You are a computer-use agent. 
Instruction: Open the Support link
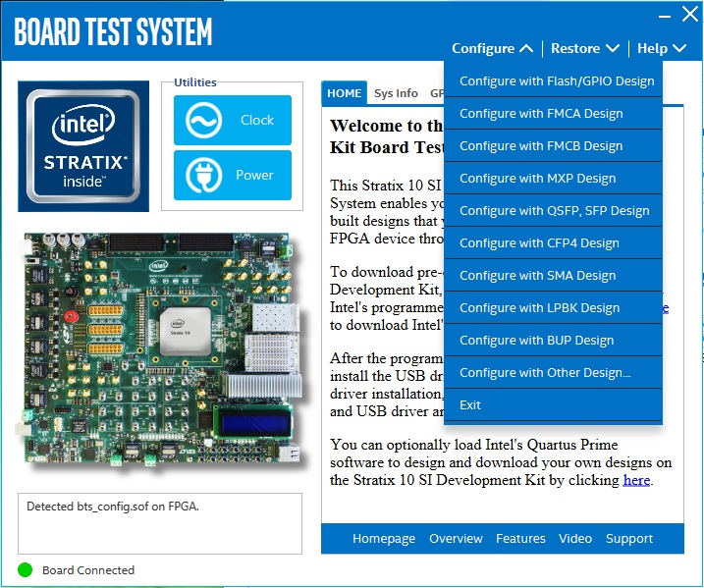click(629, 538)
